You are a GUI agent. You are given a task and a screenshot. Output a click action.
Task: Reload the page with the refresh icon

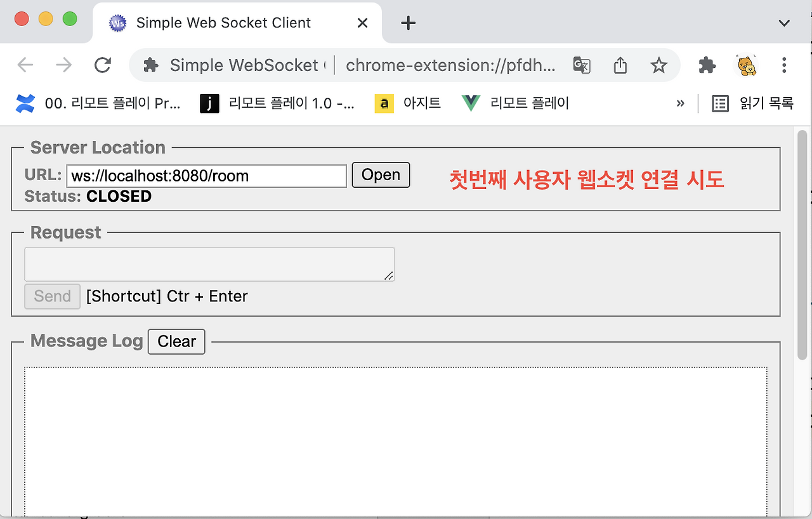(x=103, y=65)
